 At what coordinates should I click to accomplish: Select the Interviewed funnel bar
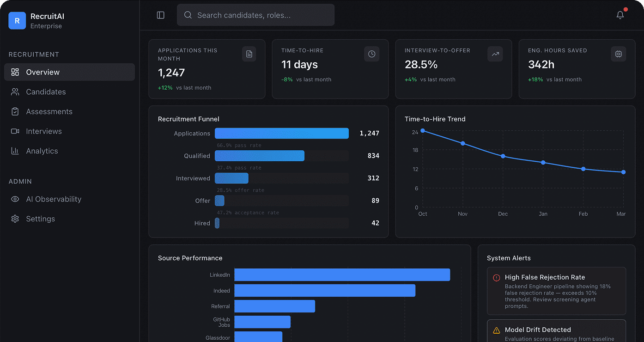pos(231,178)
